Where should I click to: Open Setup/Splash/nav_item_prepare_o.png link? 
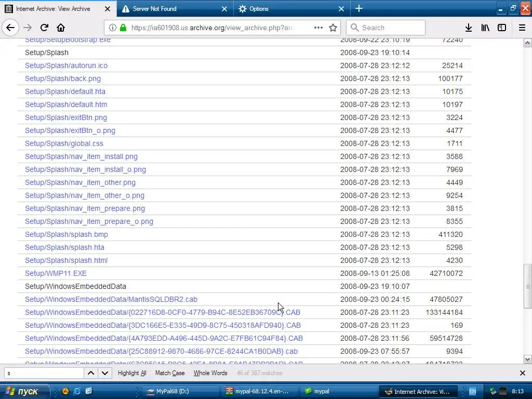tap(89, 221)
